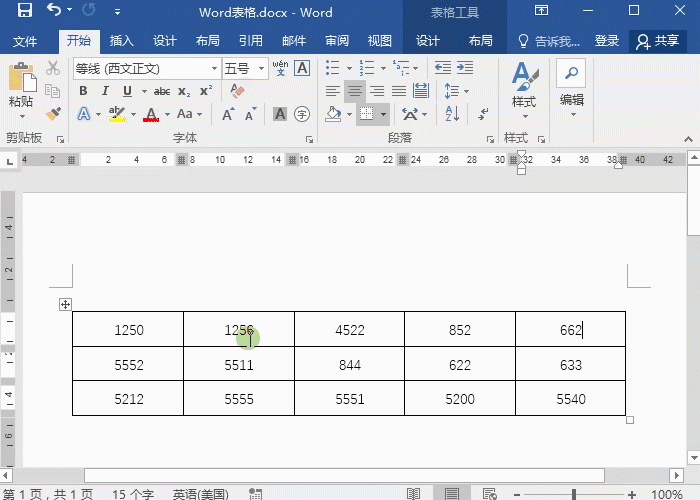Open the numbering list dropdown arrow
700x500 pixels.
click(x=383, y=68)
